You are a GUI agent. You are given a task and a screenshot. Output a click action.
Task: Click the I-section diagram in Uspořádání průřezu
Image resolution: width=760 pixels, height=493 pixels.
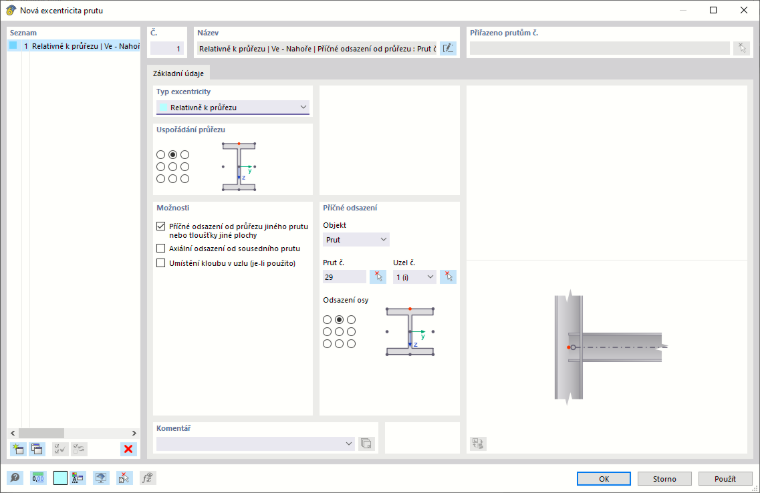[239, 166]
